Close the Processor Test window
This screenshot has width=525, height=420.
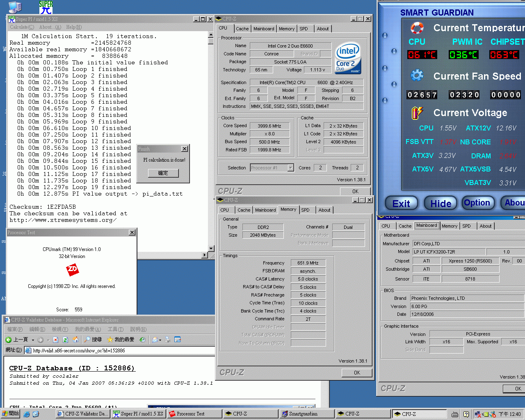[132, 233]
